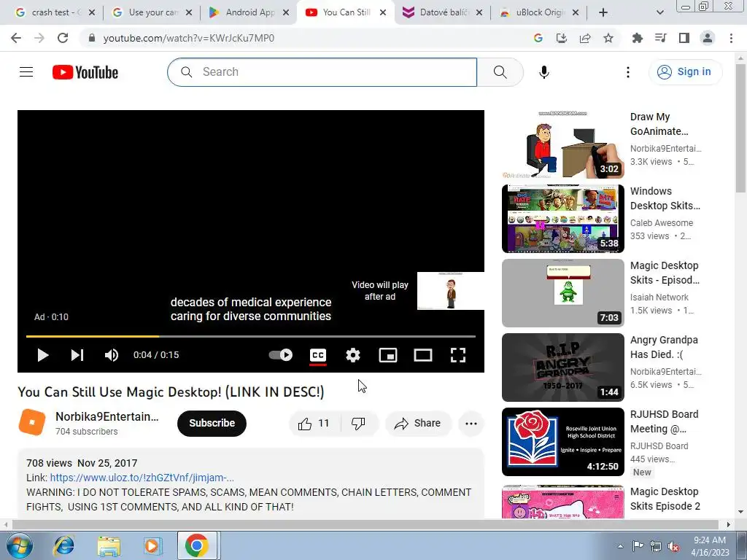
Task: Click install app icon in address bar
Action: pos(562,38)
